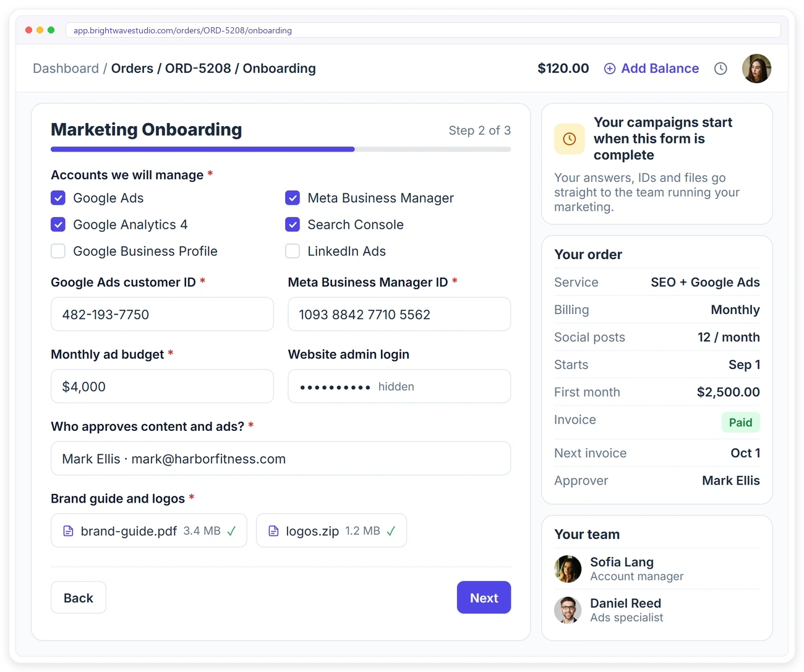The height and width of the screenshot is (672, 804).
Task: Uncheck the Google Ads checkbox
Action: pyautogui.click(x=58, y=198)
